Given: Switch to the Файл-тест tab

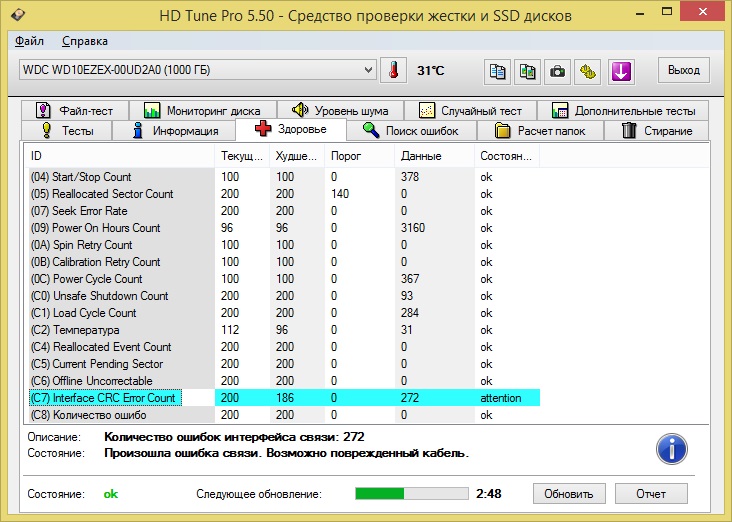Looking at the screenshot, I should 75,111.
